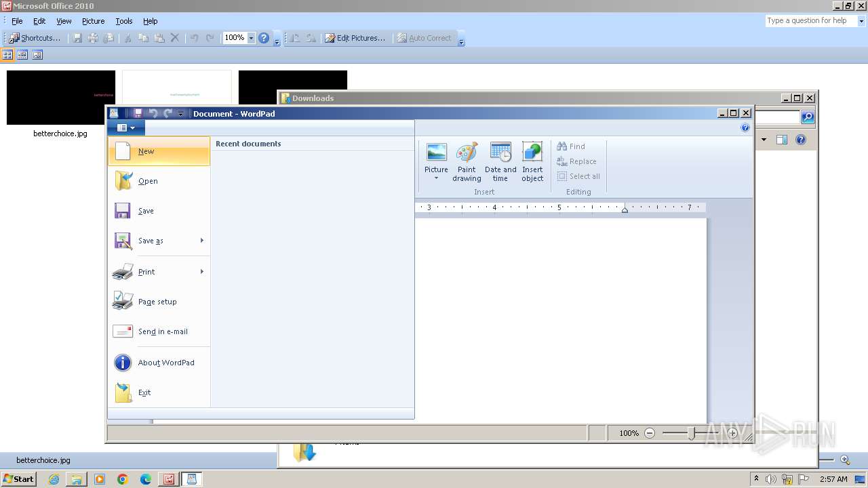Image resolution: width=868 pixels, height=488 pixels.
Task: Switch to Filmstrip view icon
Action: (x=22, y=55)
